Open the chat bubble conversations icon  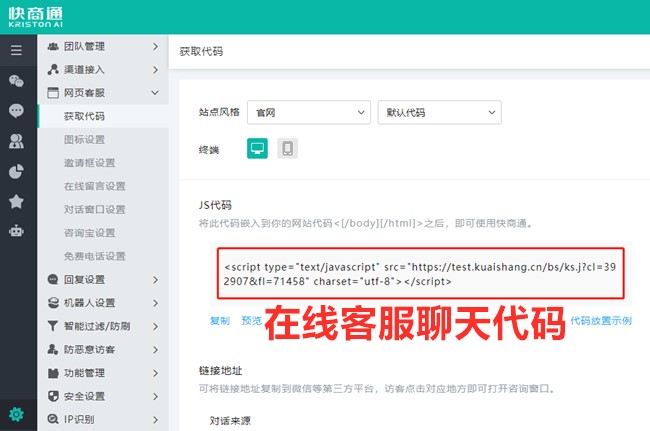16,110
